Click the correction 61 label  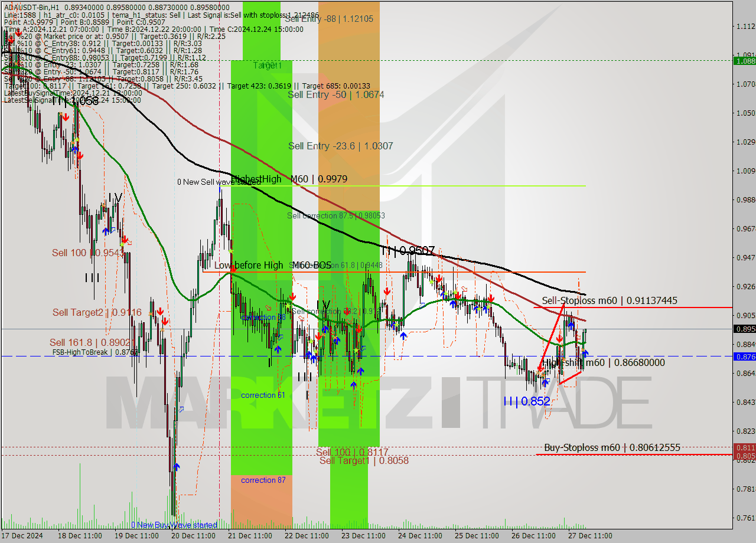[x=263, y=395]
